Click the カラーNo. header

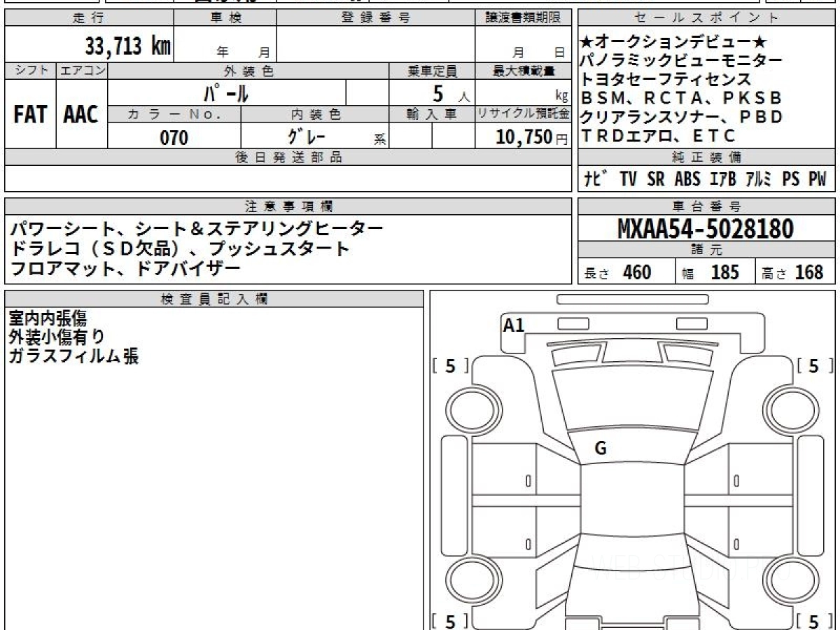[x=174, y=114]
